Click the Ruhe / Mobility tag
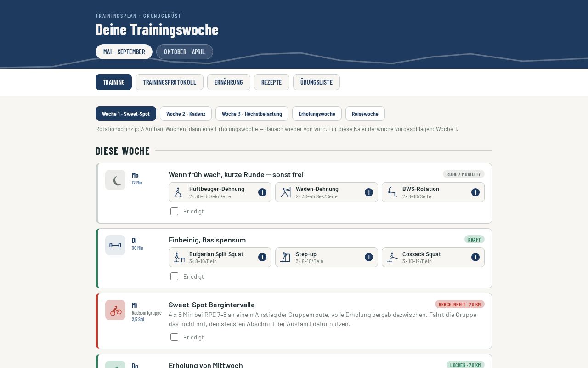Viewport: 588px width, 368px height. pyautogui.click(x=464, y=174)
